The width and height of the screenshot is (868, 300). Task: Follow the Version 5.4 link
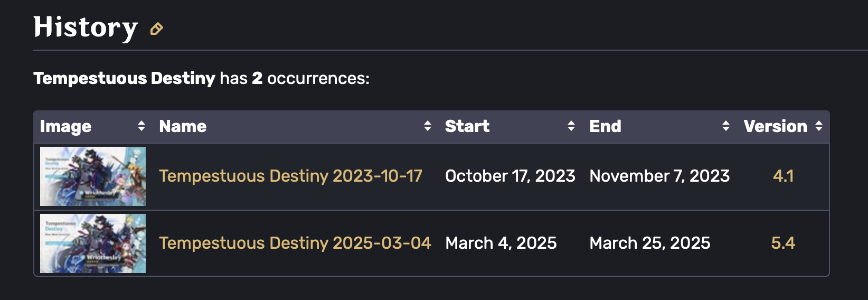click(x=784, y=243)
